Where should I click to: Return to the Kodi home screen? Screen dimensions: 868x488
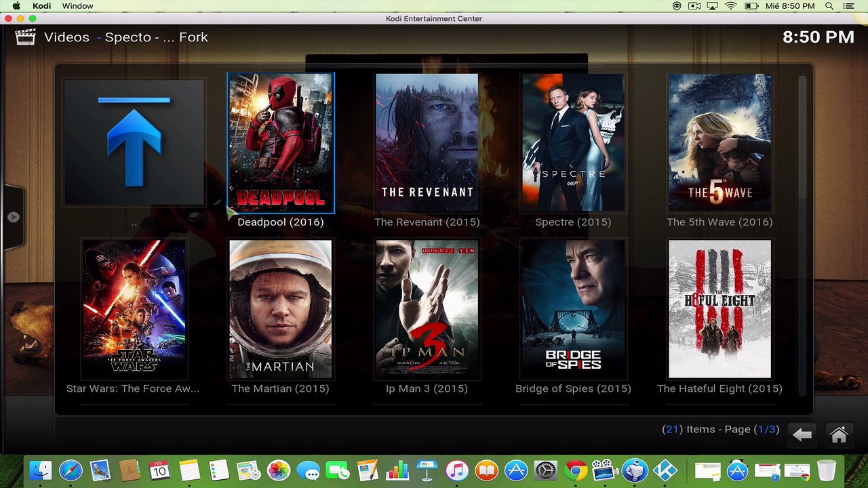point(839,435)
